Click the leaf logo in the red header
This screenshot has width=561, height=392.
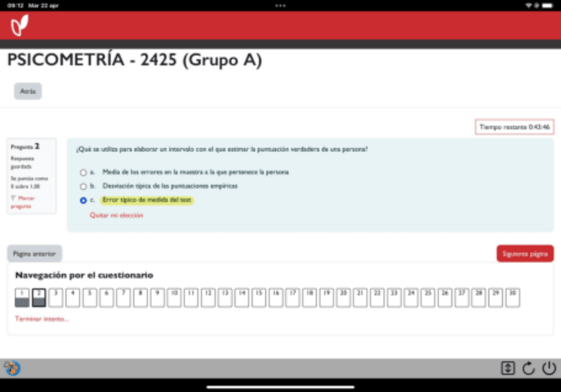pyautogui.click(x=19, y=25)
